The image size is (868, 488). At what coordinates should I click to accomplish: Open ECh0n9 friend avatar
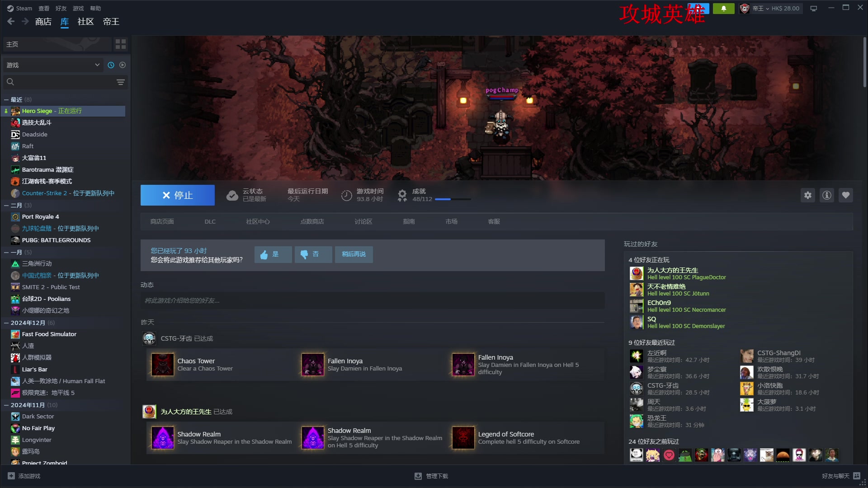[x=637, y=306]
